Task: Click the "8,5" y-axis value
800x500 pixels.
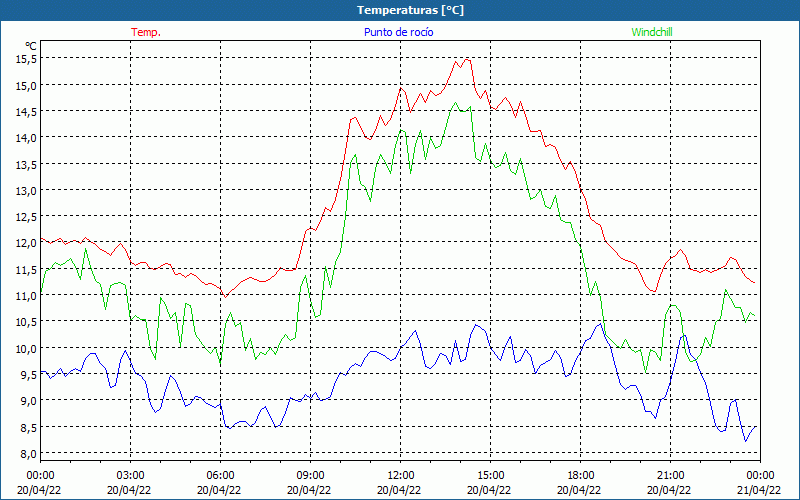Action: point(28,428)
